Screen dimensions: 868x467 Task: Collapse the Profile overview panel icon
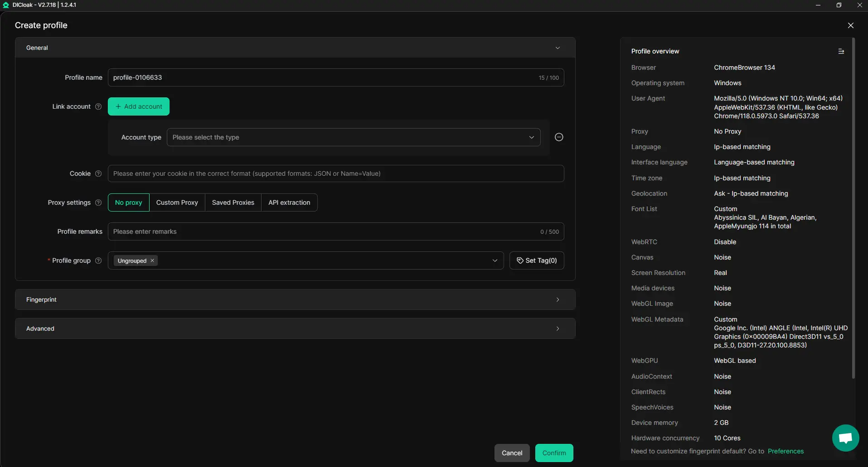(x=841, y=51)
